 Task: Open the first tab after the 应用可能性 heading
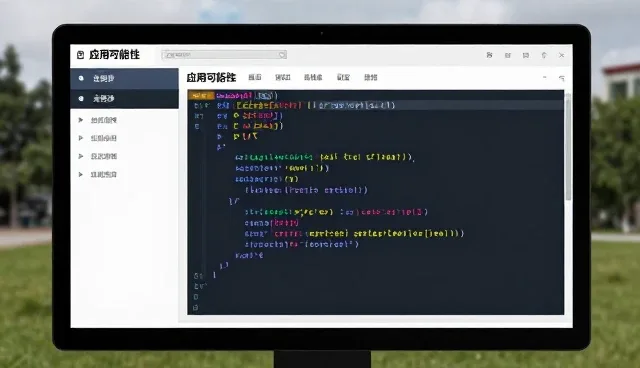tap(255, 77)
